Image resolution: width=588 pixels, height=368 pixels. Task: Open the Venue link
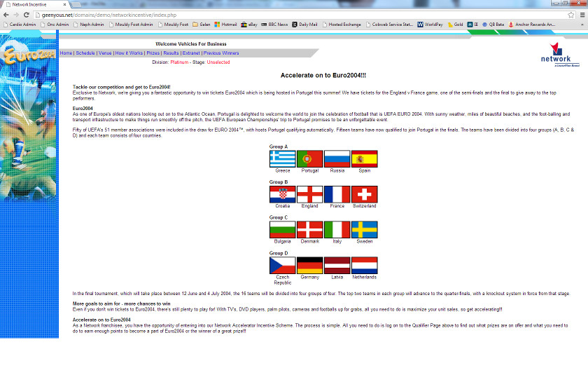[105, 53]
